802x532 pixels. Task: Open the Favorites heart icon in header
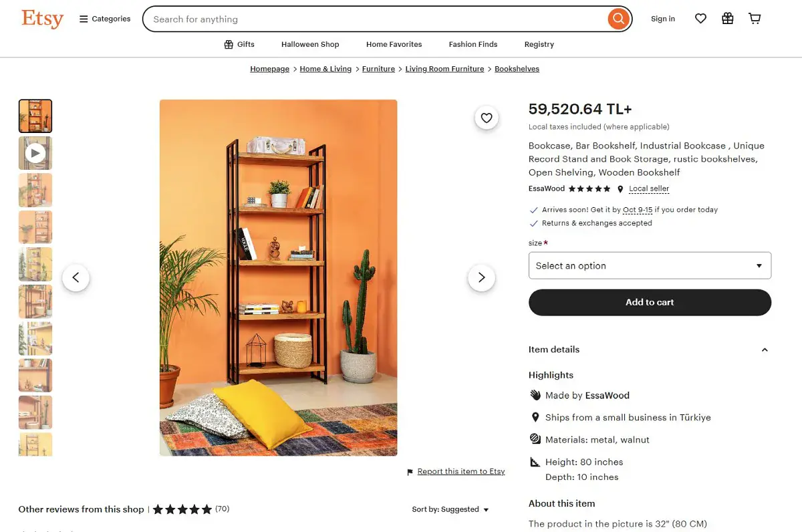tap(700, 19)
